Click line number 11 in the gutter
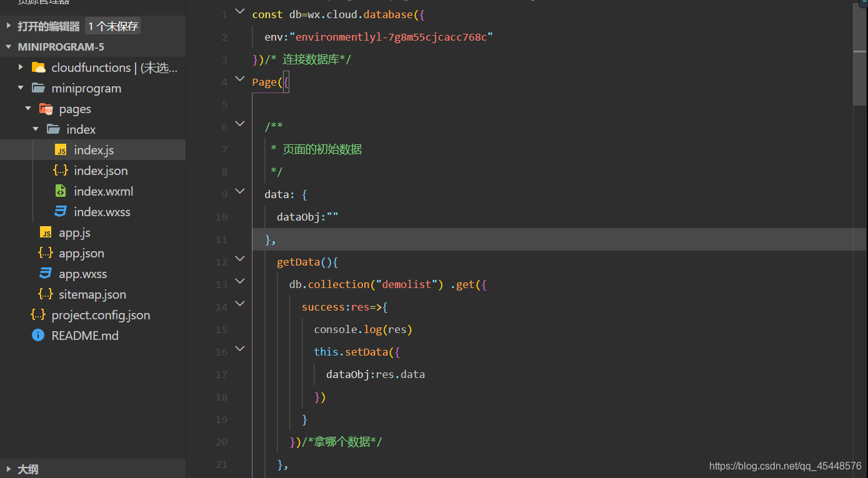Image resolution: width=868 pixels, height=478 pixels. pos(221,239)
